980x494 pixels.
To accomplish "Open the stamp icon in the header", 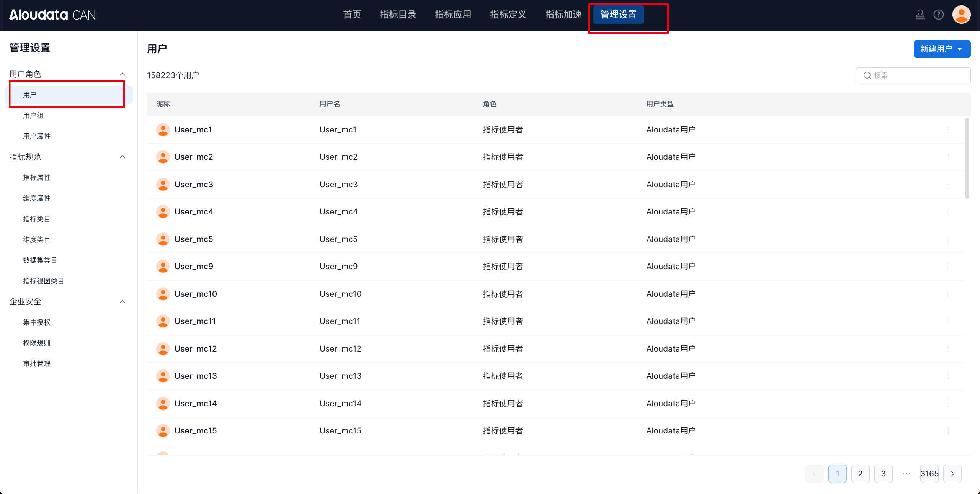I will coord(920,15).
